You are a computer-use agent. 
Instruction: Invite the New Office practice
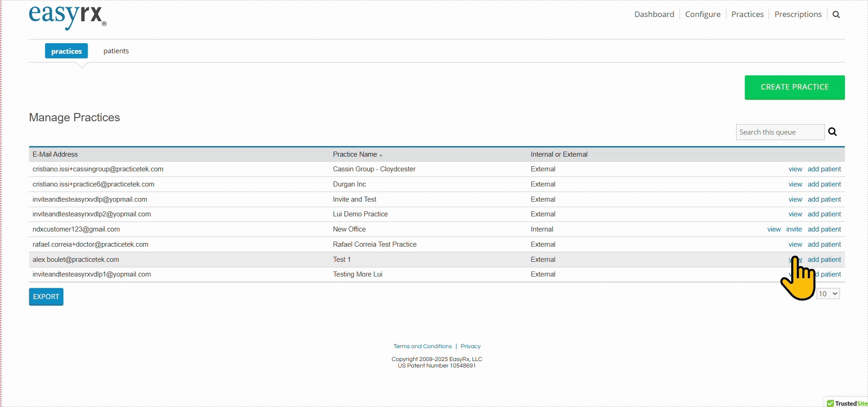[794, 229]
